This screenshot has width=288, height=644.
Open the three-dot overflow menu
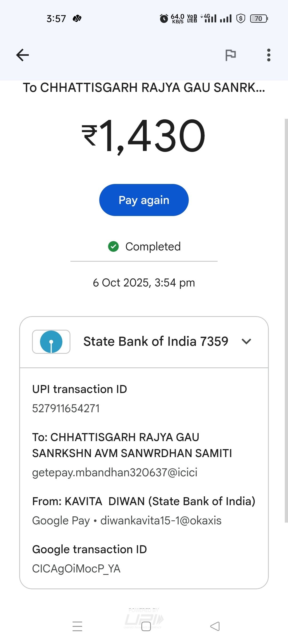269,55
